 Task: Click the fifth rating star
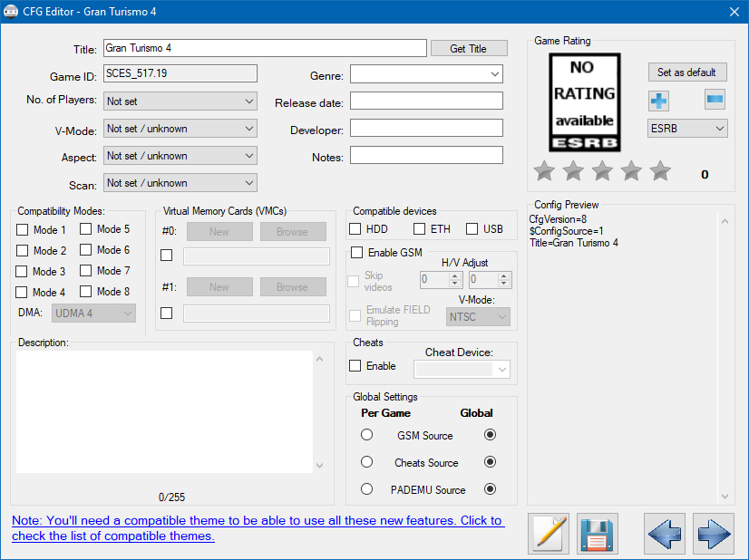pyautogui.click(x=661, y=170)
